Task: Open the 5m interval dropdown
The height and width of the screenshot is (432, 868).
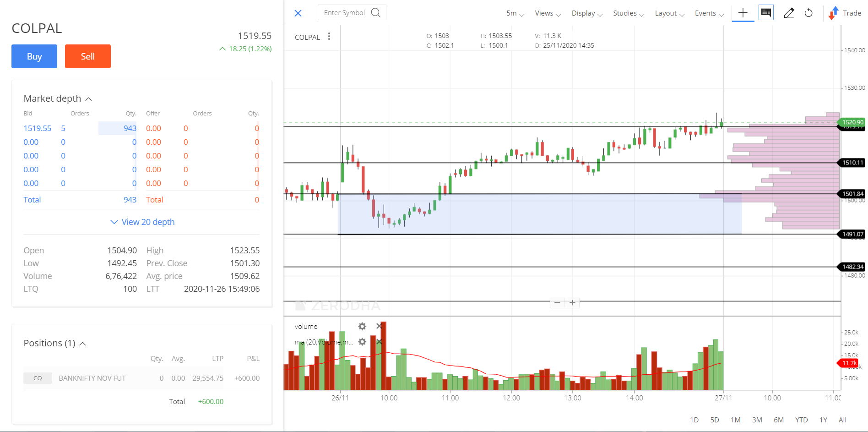Action: 515,13
